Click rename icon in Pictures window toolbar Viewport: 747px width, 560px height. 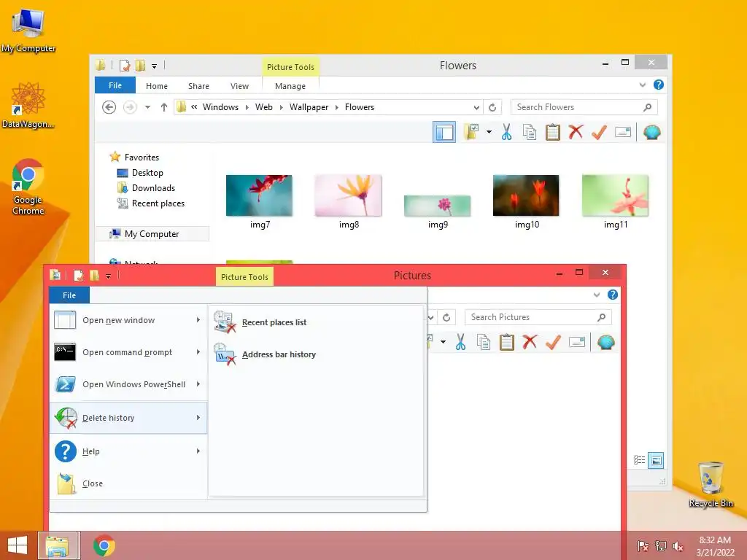click(577, 342)
